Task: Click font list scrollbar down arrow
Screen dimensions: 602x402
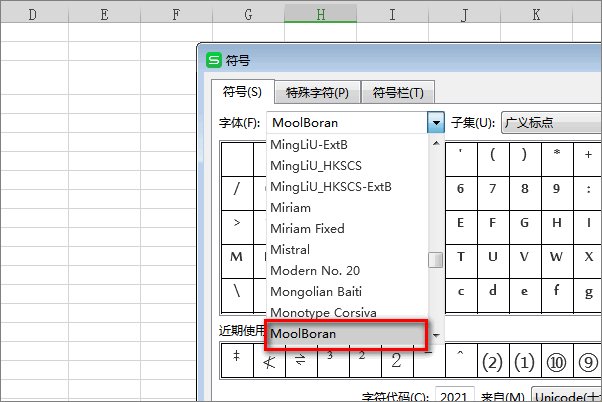Action: [436, 335]
